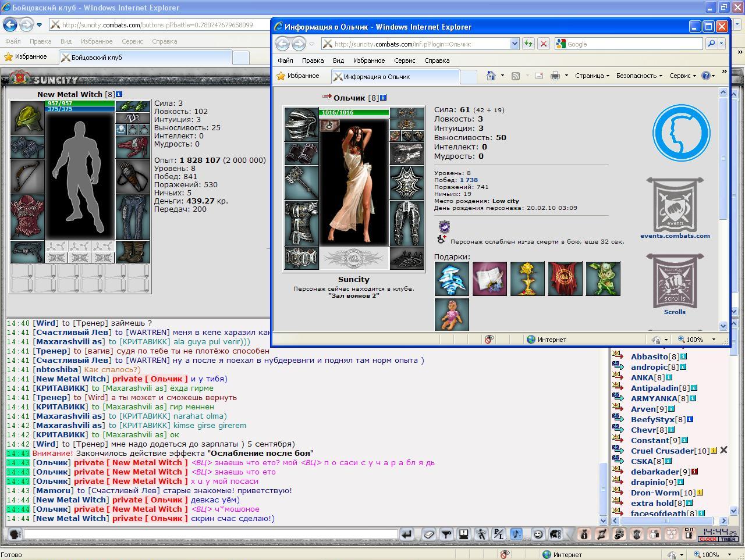Image resolution: width=745 pixels, height=560 pixels.
Task: Toggle the music note sound button
Action: click(516, 534)
